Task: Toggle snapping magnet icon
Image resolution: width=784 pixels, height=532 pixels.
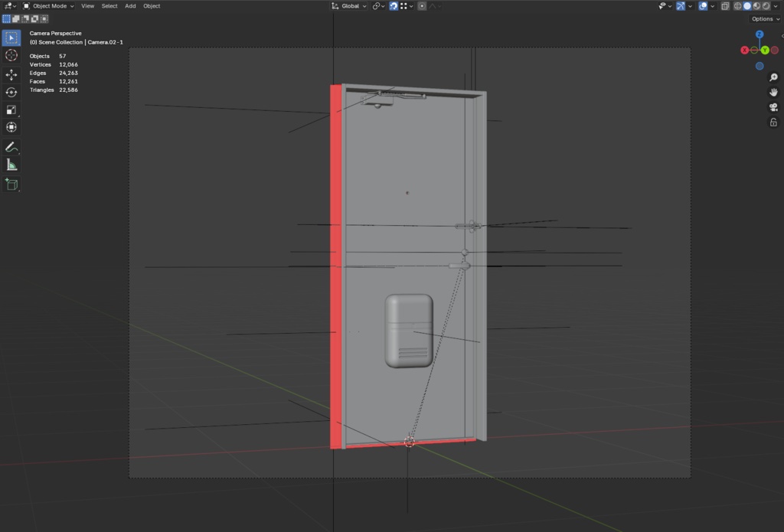Action: click(x=394, y=6)
